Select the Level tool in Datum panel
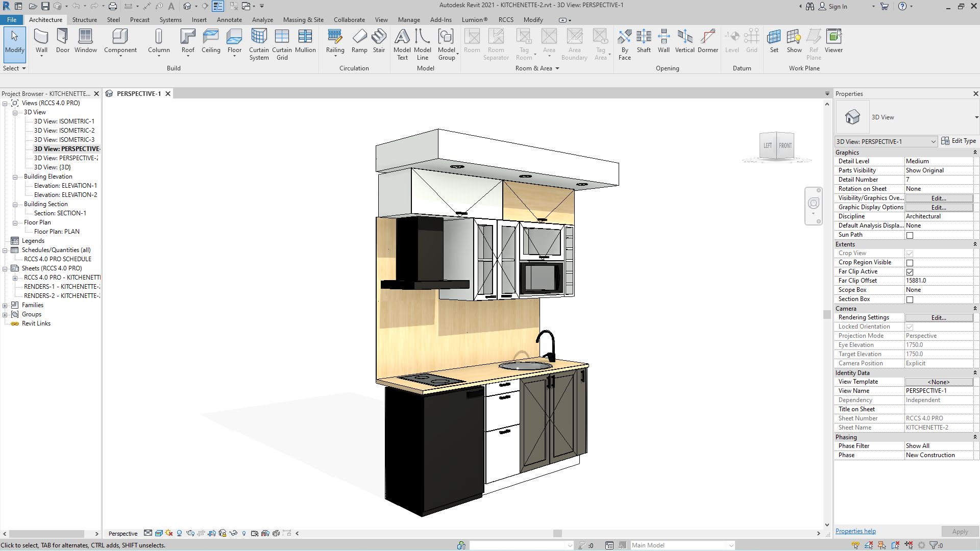Image resolution: width=980 pixels, height=551 pixels. point(732,41)
